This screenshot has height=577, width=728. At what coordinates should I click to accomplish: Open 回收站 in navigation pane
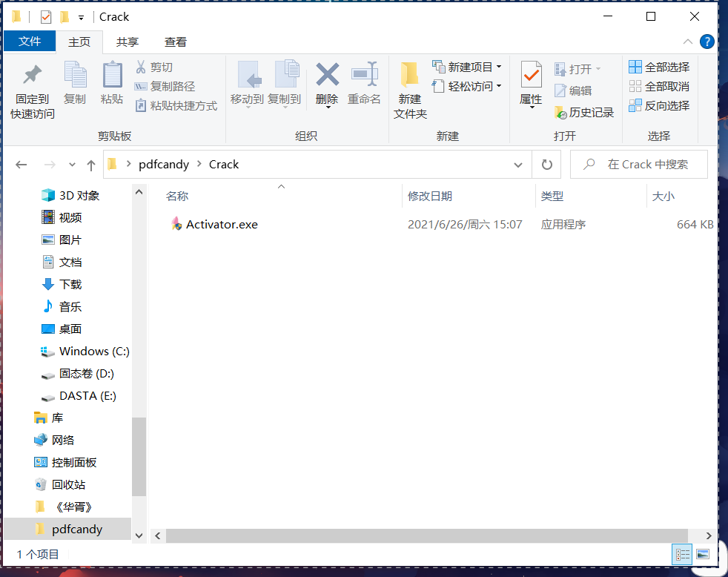tap(60, 484)
